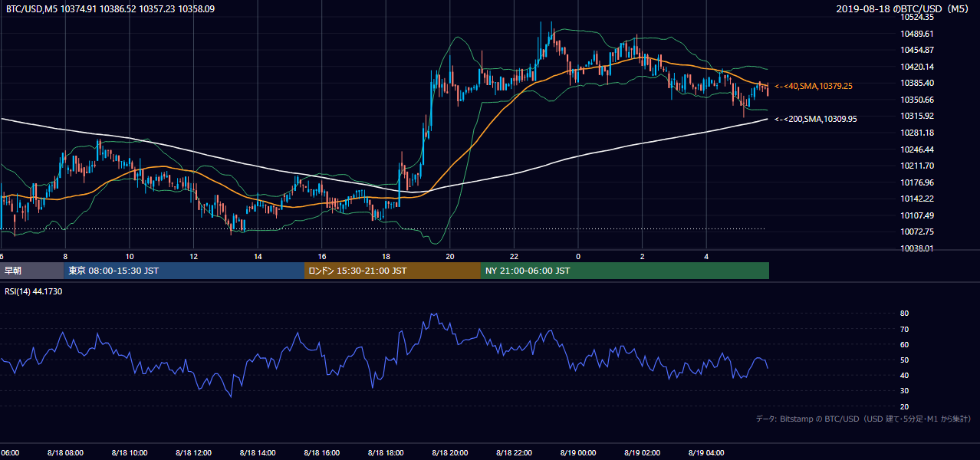Click the bottom time label 8/19 00:00
Viewport: 980px width, 460px height.
(577, 453)
